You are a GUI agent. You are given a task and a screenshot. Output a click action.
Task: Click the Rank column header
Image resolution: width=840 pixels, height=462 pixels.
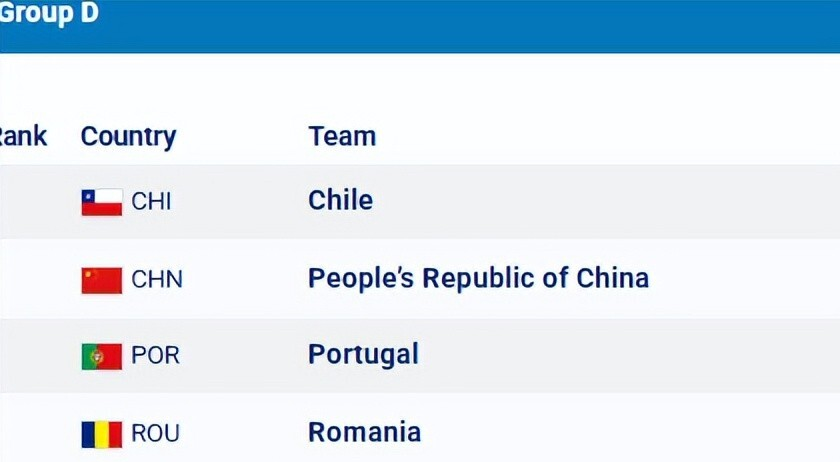[x=22, y=136]
